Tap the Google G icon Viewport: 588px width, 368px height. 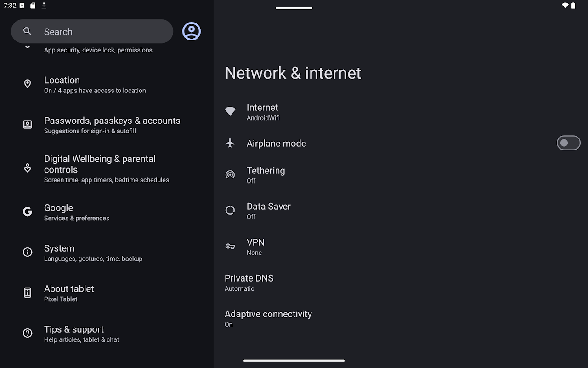pyautogui.click(x=28, y=212)
